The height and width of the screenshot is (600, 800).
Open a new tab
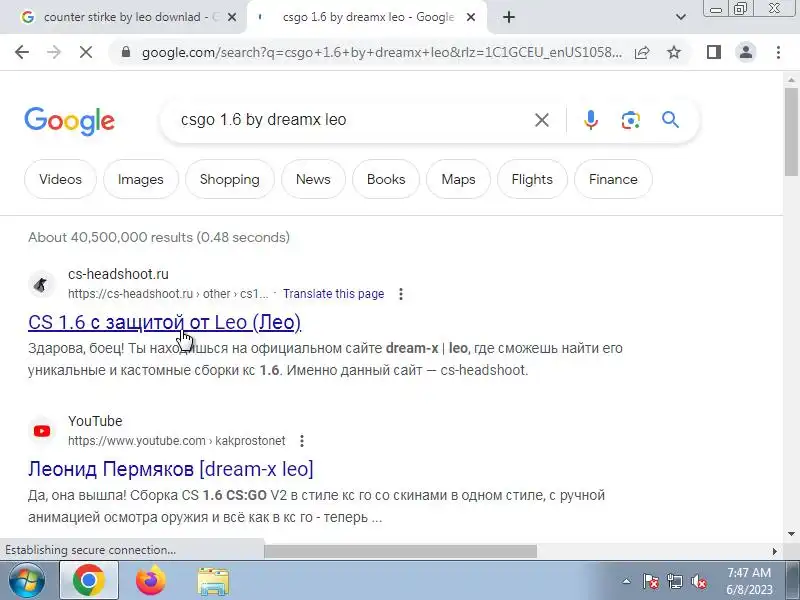pos(509,17)
